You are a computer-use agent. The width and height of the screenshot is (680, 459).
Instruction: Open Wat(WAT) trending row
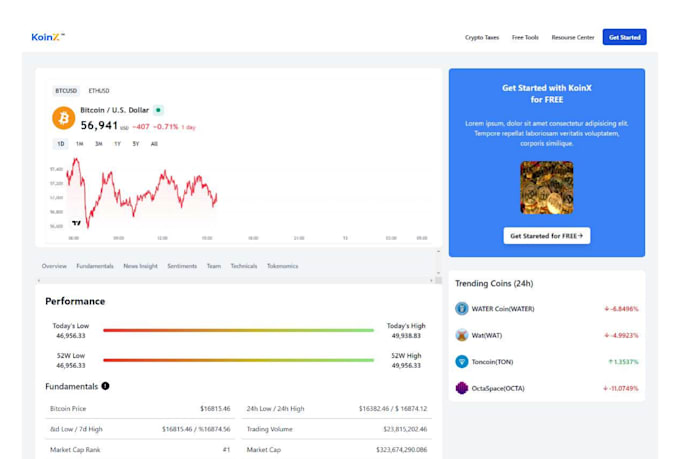click(546, 335)
